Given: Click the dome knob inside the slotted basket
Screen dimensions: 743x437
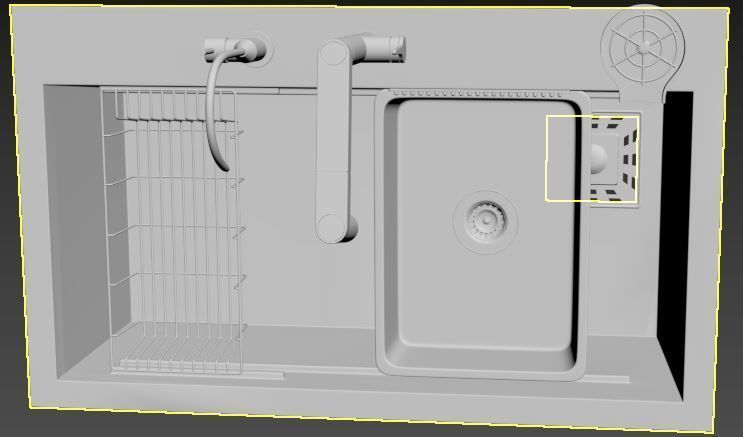Looking at the screenshot, I should (598, 158).
